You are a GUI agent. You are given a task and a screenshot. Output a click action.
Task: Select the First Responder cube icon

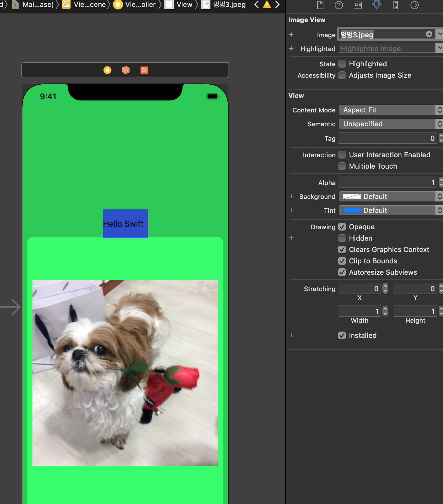point(126,70)
